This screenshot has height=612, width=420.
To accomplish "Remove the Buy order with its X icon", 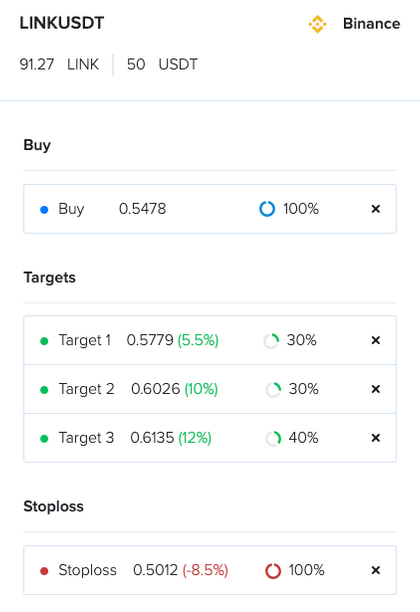I will (376, 209).
